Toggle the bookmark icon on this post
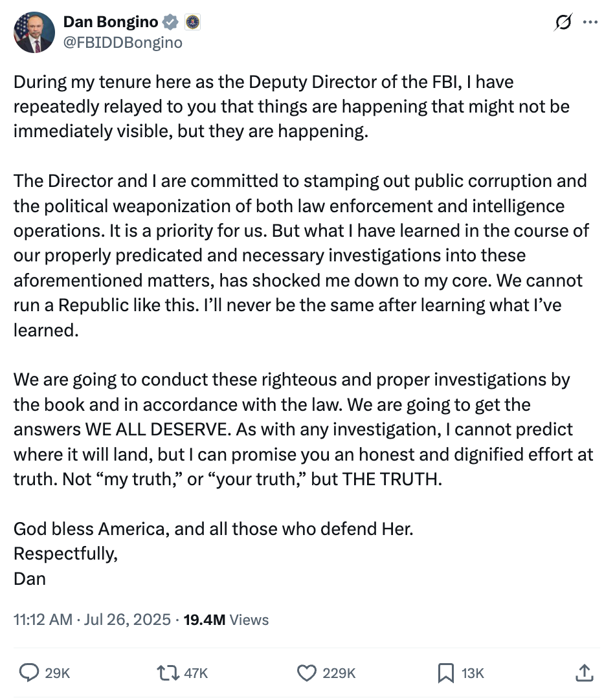The width and height of the screenshot is (615, 700). [x=446, y=673]
